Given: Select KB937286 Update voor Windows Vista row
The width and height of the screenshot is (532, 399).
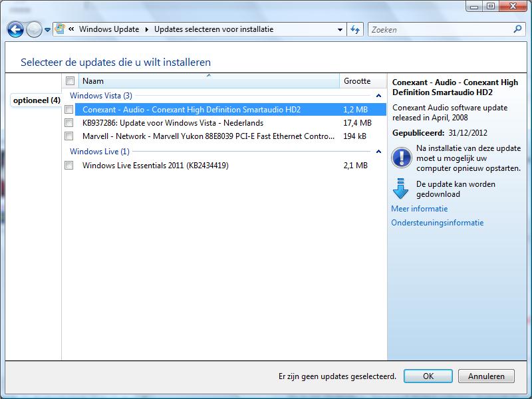Looking at the screenshot, I should 230,123.
